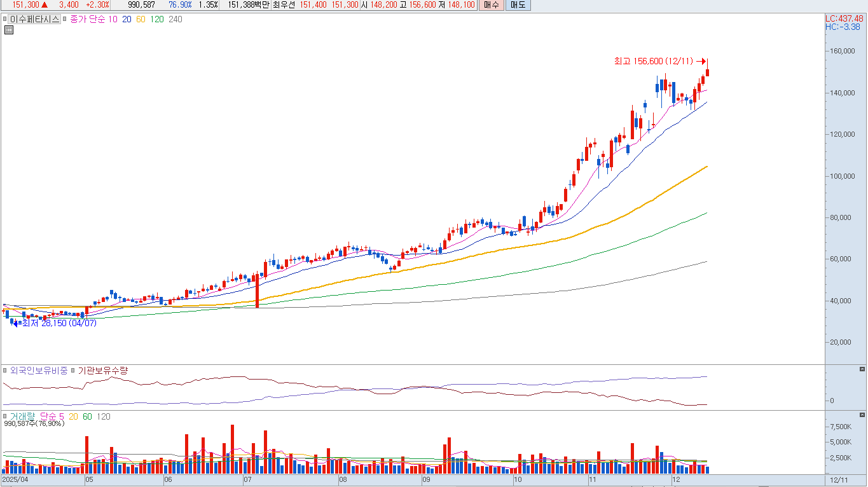The height and width of the screenshot is (487, 868).
Task: Click the 매도 (sell) button
Action: click(x=518, y=5)
